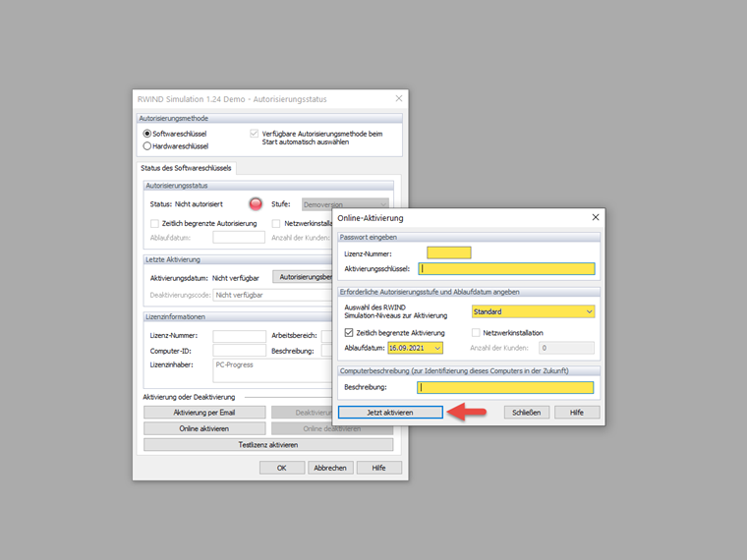
Task: Click the red status indicator light
Action: 256,203
